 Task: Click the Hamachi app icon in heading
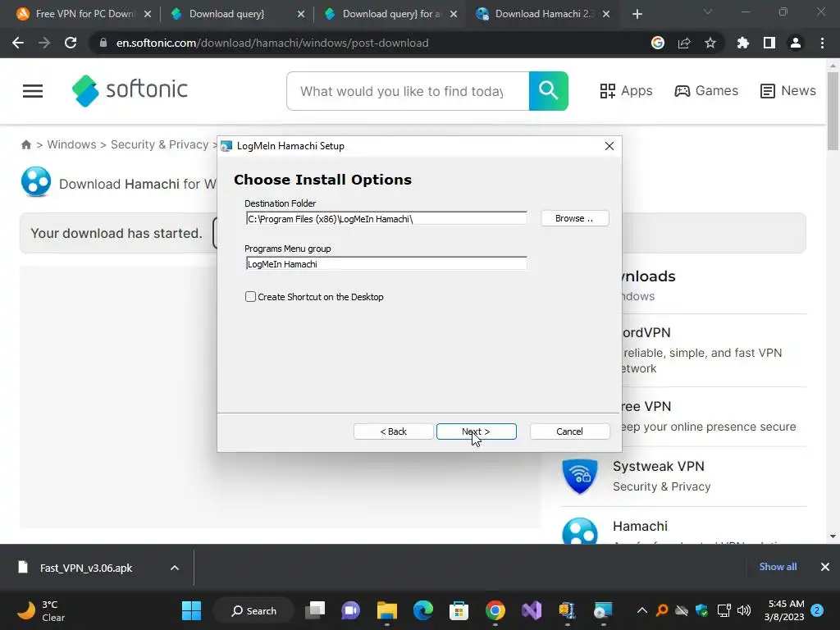click(x=36, y=182)
